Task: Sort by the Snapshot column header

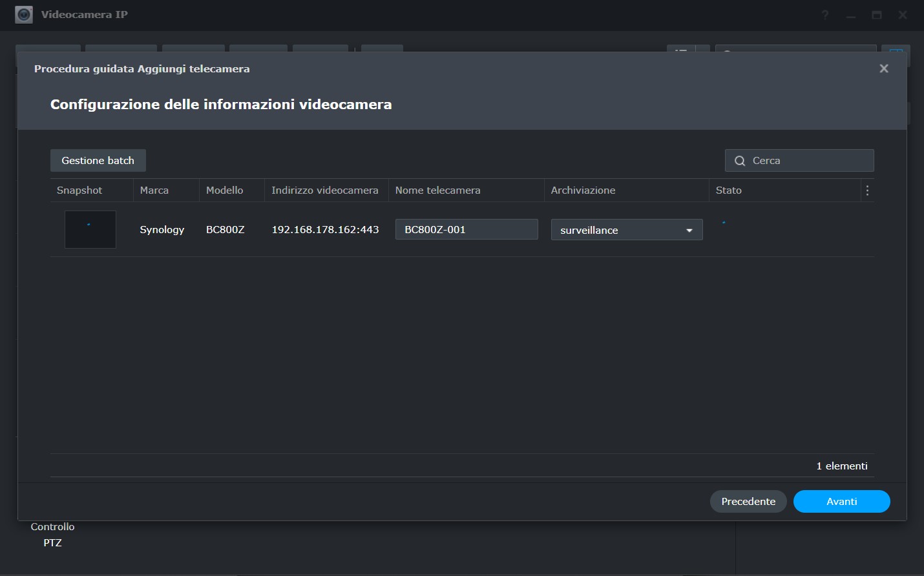Action: pos(79,190)
